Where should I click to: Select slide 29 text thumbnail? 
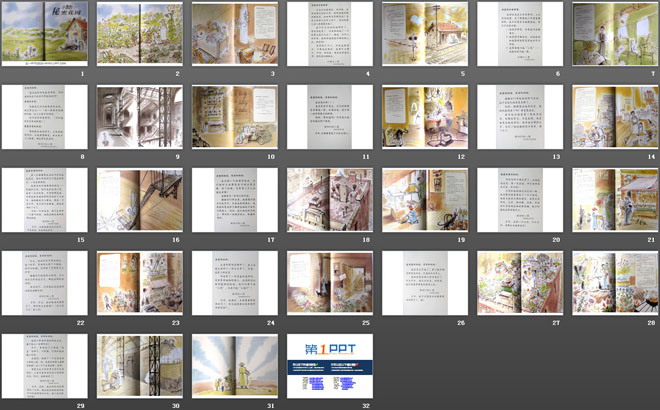(45, 366)
